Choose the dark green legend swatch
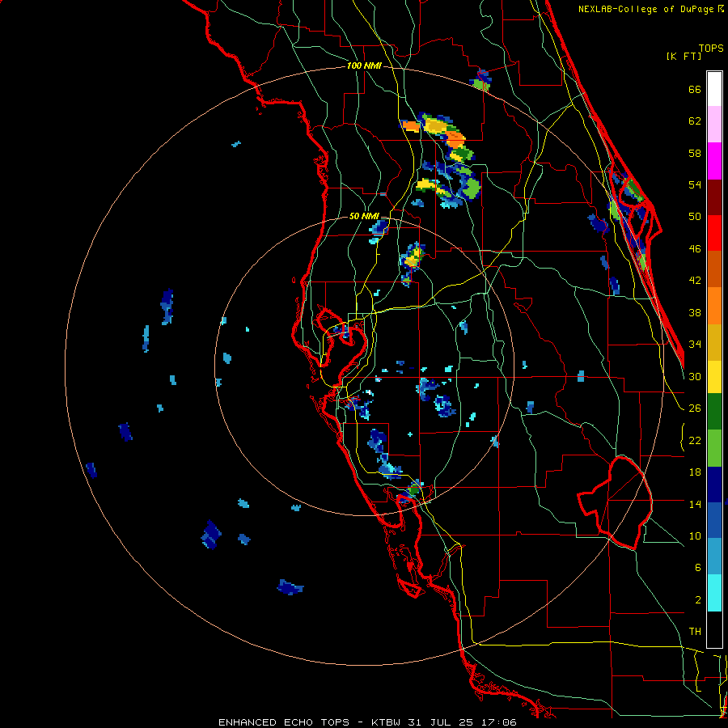The width and height of the screenshot is (728, 728). coord(714,412)
